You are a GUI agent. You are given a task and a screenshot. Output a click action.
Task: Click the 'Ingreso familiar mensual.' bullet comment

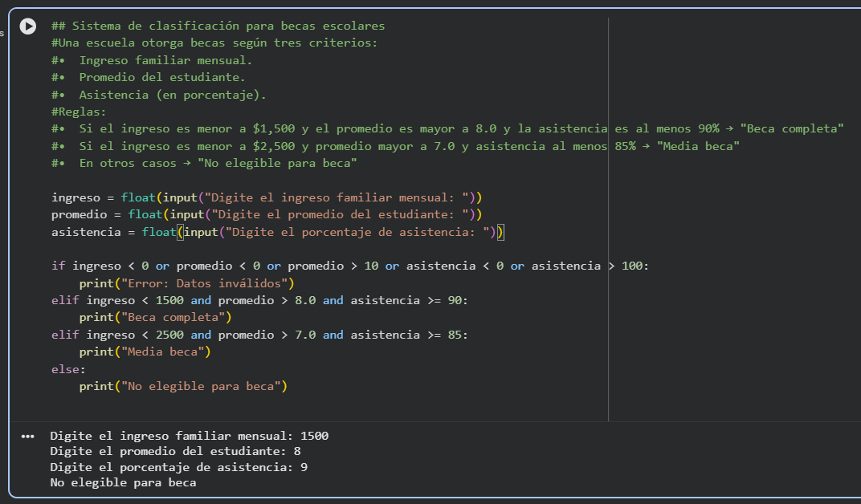(165, 60)
